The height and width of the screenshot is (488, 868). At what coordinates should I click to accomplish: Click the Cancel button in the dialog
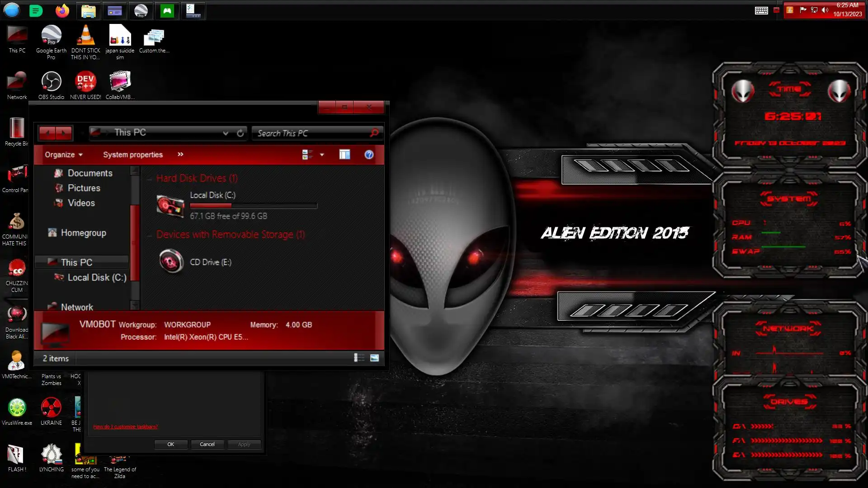click(x=207, y=444)
